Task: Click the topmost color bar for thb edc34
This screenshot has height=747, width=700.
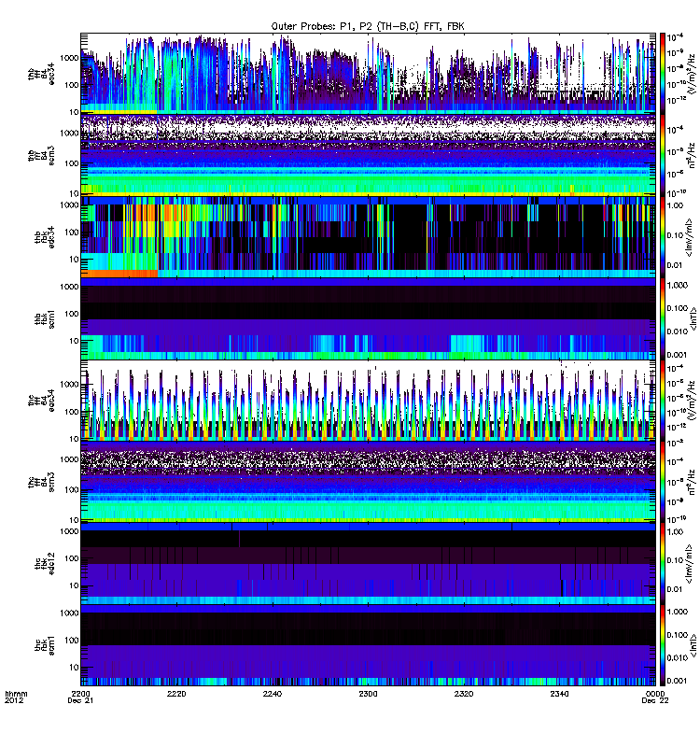Action: (663, 70)
